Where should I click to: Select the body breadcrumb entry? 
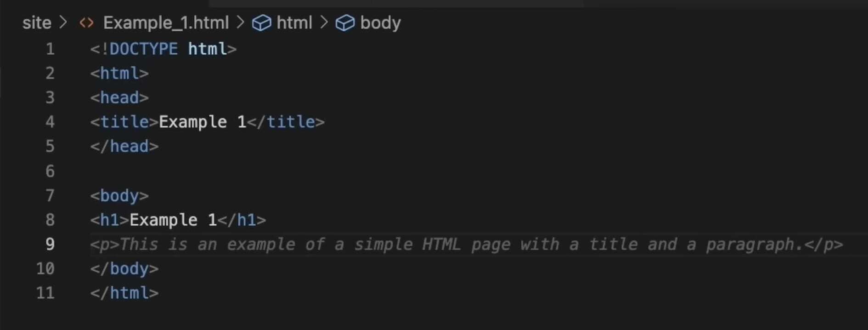click(380, 23)
